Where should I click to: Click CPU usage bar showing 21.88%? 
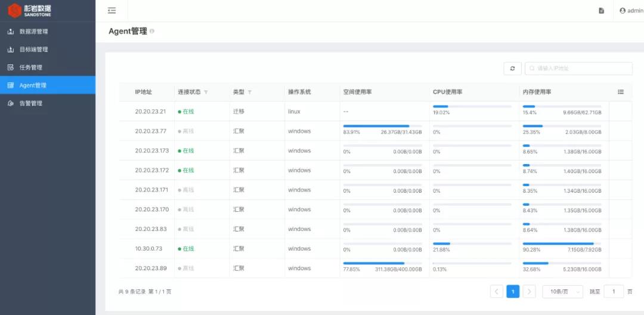point(472,243)
